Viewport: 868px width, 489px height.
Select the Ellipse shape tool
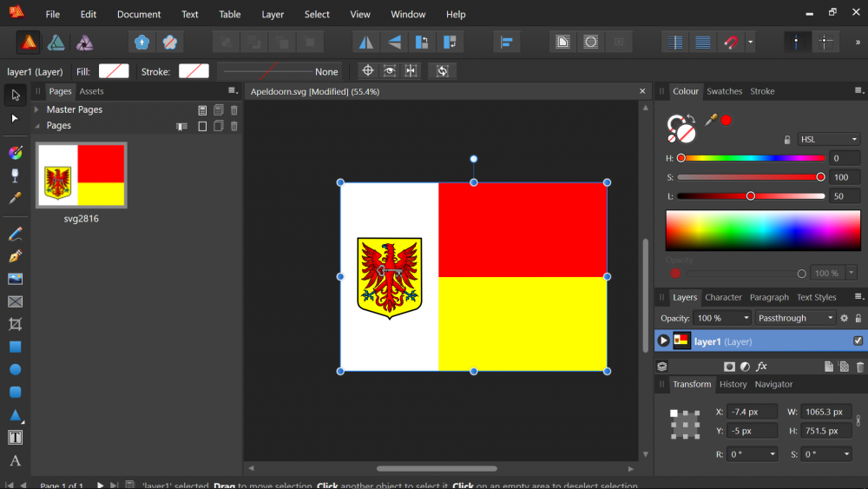point(15,369)
